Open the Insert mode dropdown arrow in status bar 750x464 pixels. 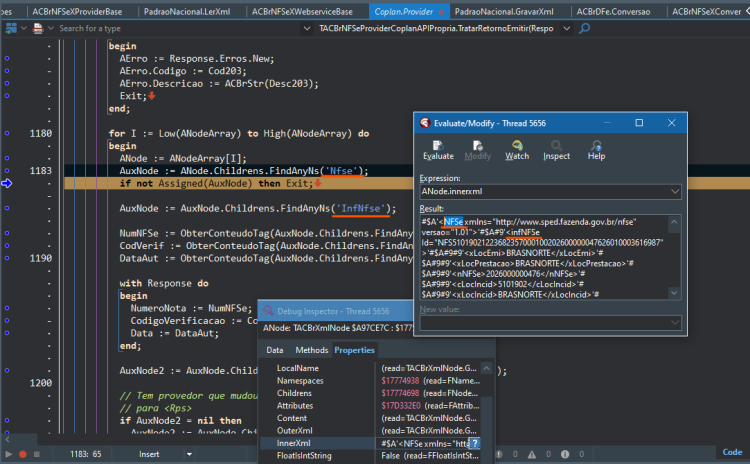[x=189, y=454]
